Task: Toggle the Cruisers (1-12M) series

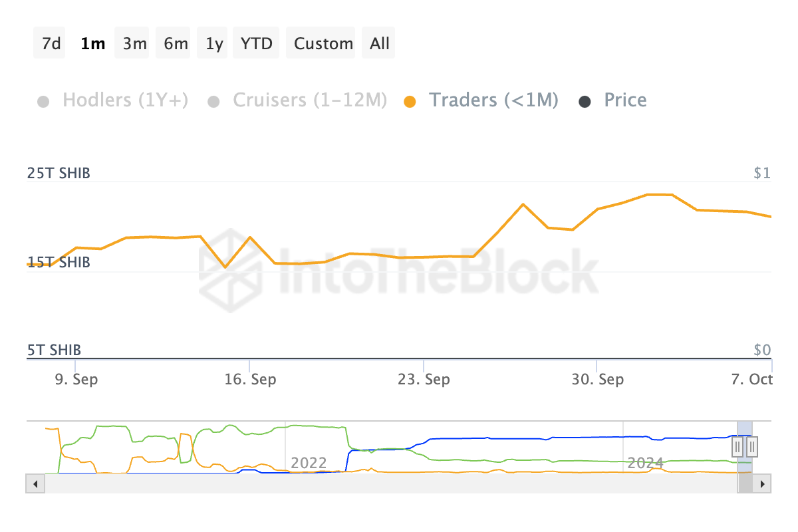Action: (309, 100)
